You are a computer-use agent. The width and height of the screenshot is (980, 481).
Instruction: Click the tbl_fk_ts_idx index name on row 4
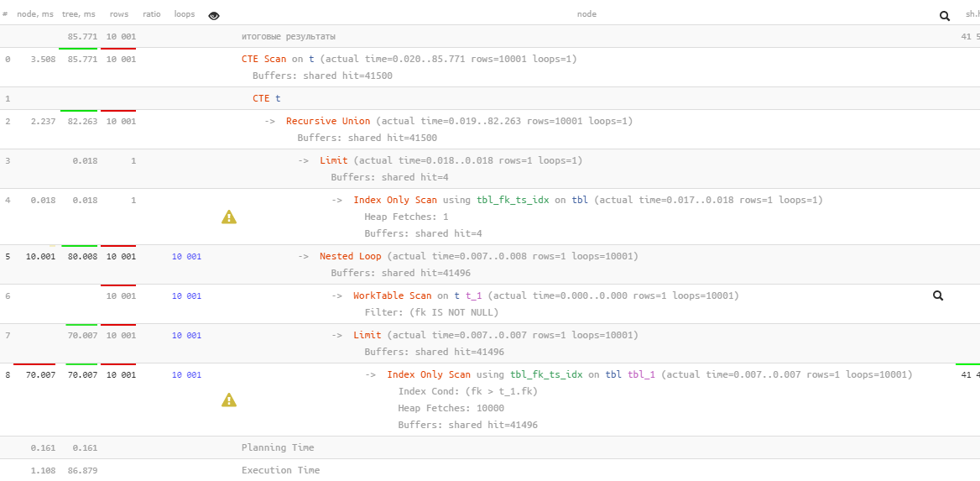click(x=513, y=200)
